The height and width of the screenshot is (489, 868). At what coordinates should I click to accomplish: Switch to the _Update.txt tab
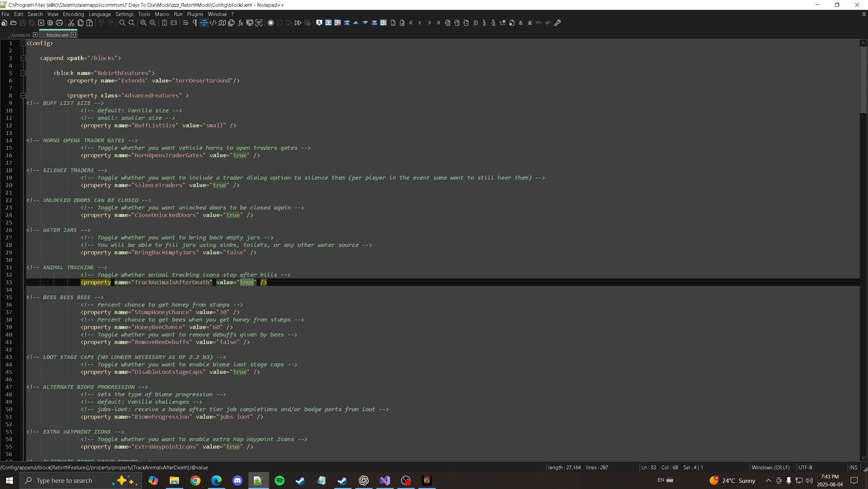coord(19,35)
